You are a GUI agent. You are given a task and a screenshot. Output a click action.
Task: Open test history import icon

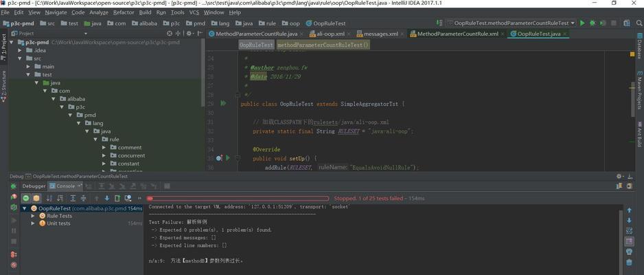click(x=128, y=198)
